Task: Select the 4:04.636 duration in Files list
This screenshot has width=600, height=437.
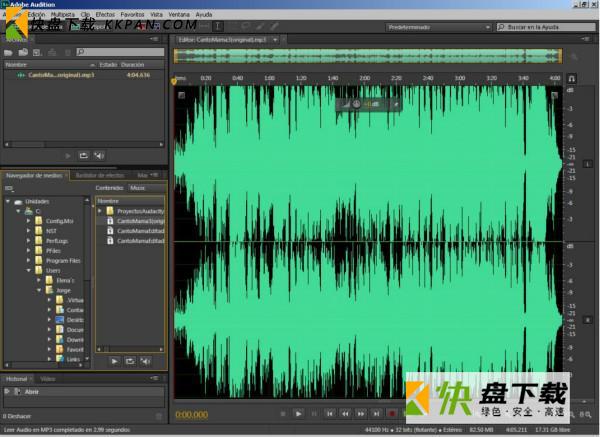Action: point(138,75)
